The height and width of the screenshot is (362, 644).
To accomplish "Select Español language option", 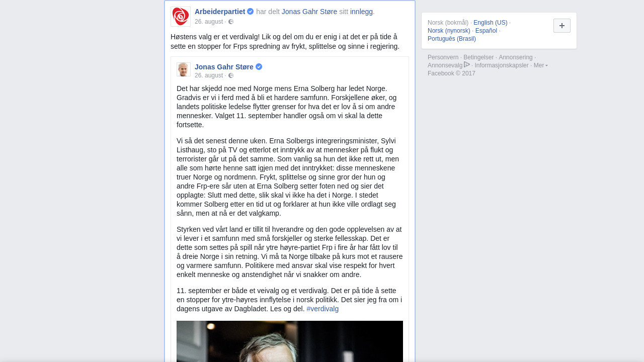I will click(486, 31).
